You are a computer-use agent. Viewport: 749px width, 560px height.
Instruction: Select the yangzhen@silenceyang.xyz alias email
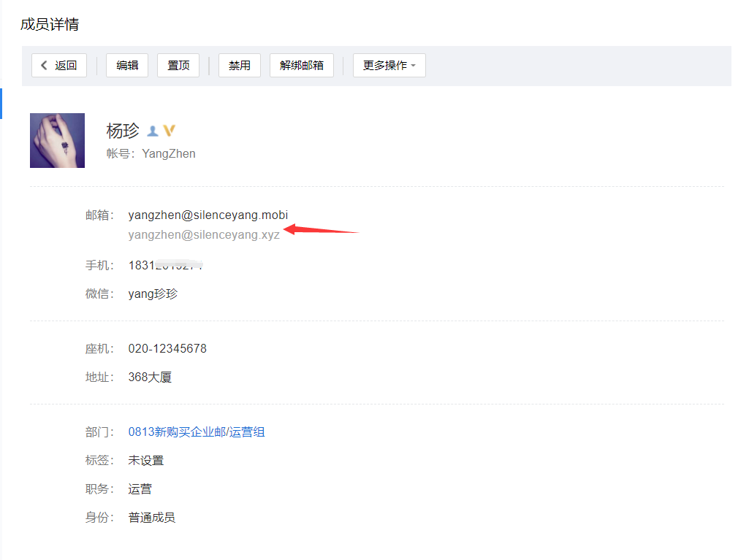click(x=203, y=235)
